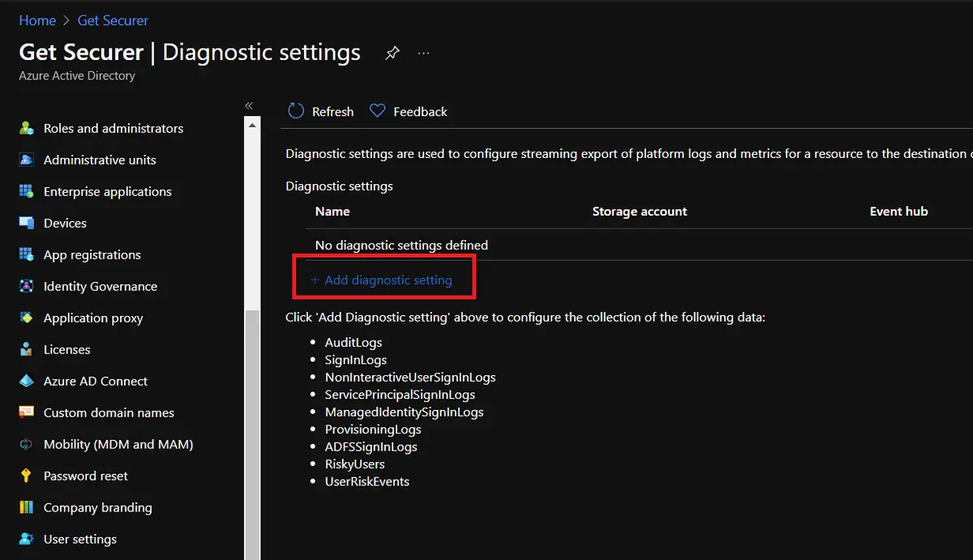Sort by the Storage account column header
The width and height of the screenshot is (973, 560).
click(x=639, y=212)
